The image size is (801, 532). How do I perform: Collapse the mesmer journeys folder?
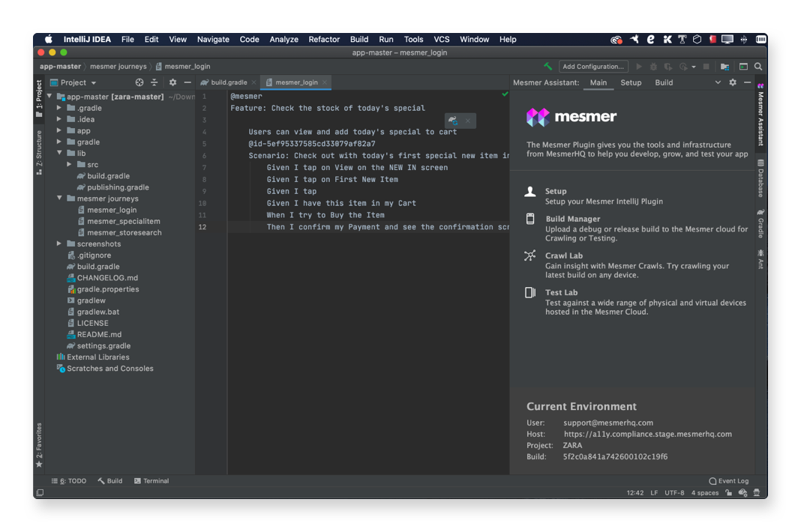[59, 198]
